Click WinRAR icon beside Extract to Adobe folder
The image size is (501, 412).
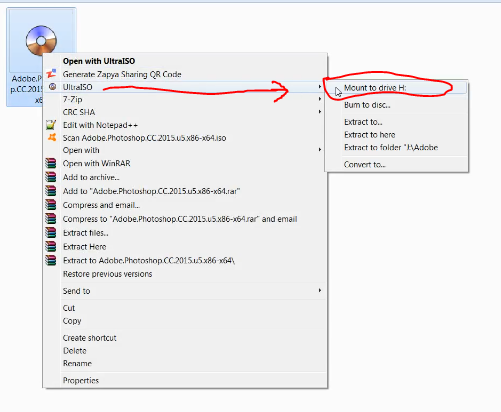coord(51,260)
